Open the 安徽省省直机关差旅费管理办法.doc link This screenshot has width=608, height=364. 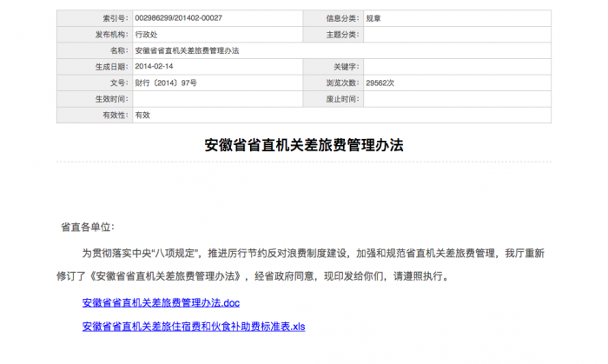[161, 303]
